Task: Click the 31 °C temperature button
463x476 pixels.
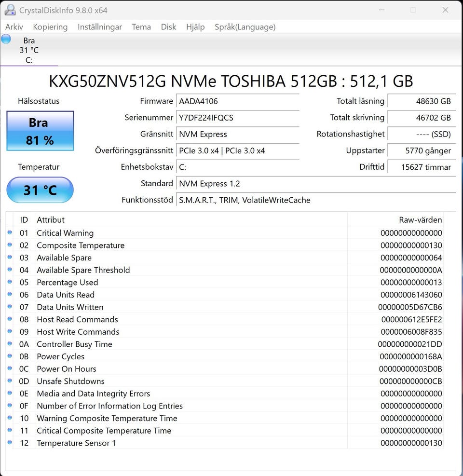Action: pos(40,190)
